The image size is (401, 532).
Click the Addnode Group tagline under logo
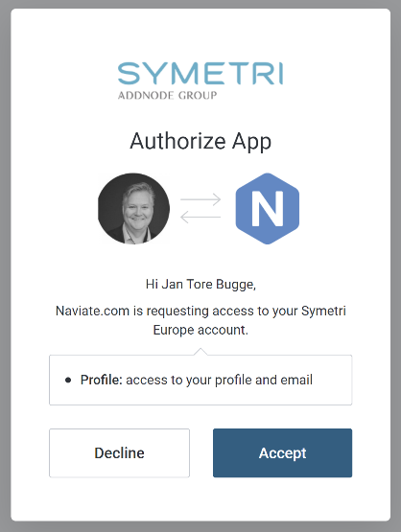click(x=167, y=95)
